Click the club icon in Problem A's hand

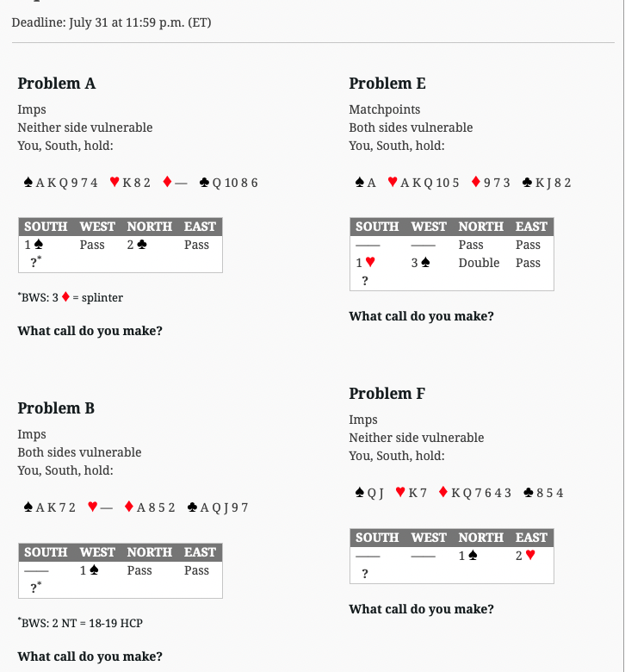pyautogui.click(x=204, y=183)
